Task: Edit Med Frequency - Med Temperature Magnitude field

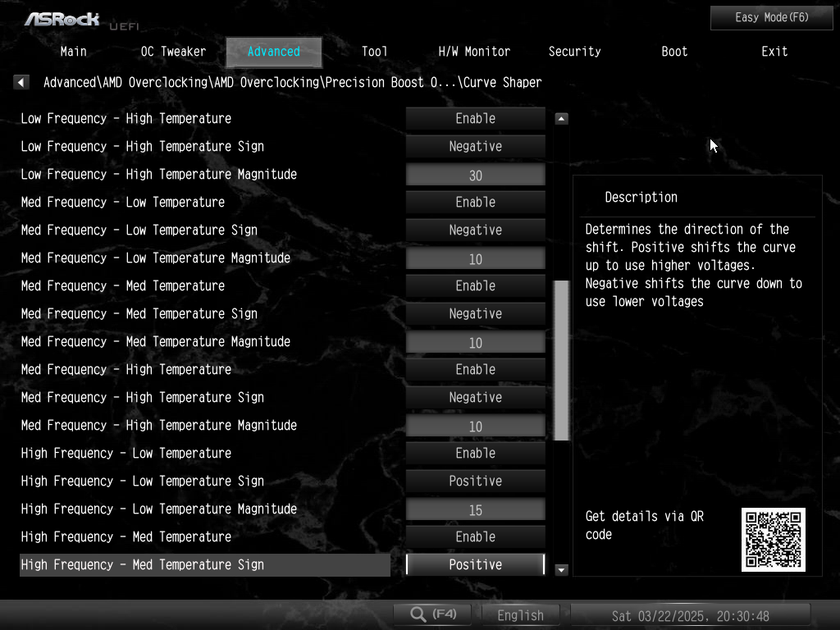Action: coord(475,342)
